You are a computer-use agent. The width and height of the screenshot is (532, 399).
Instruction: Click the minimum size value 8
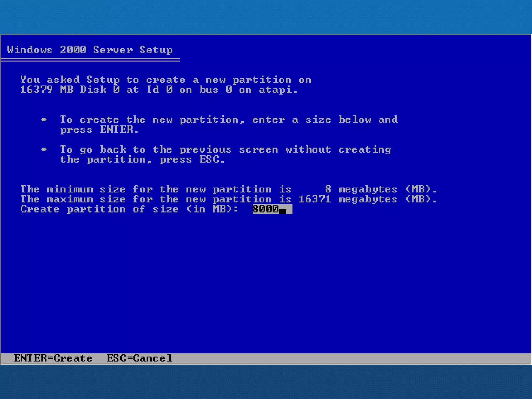(x=328, y=189)
